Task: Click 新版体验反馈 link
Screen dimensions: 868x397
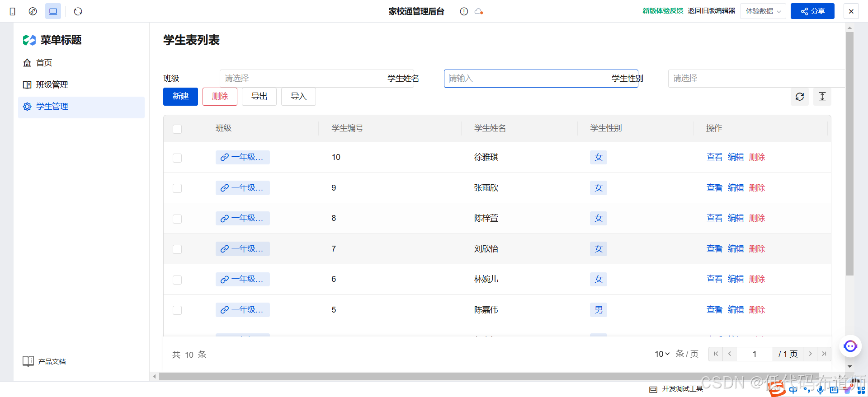Action: point(663,11)
